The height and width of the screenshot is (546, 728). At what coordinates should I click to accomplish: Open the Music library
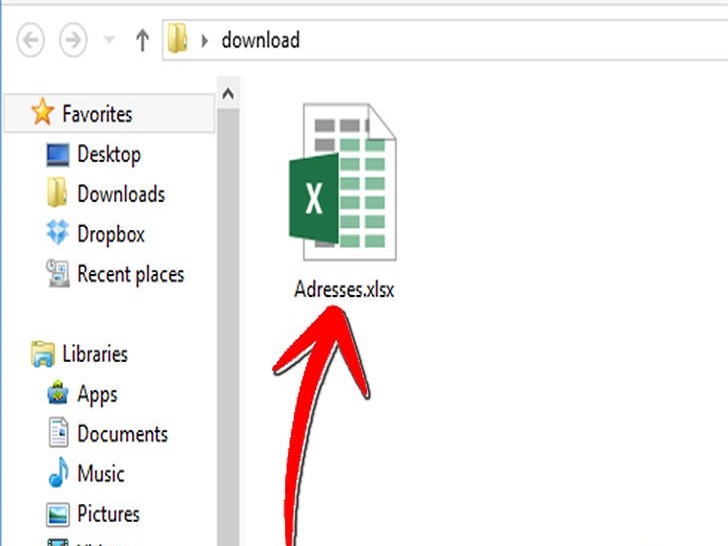(101, 474)
